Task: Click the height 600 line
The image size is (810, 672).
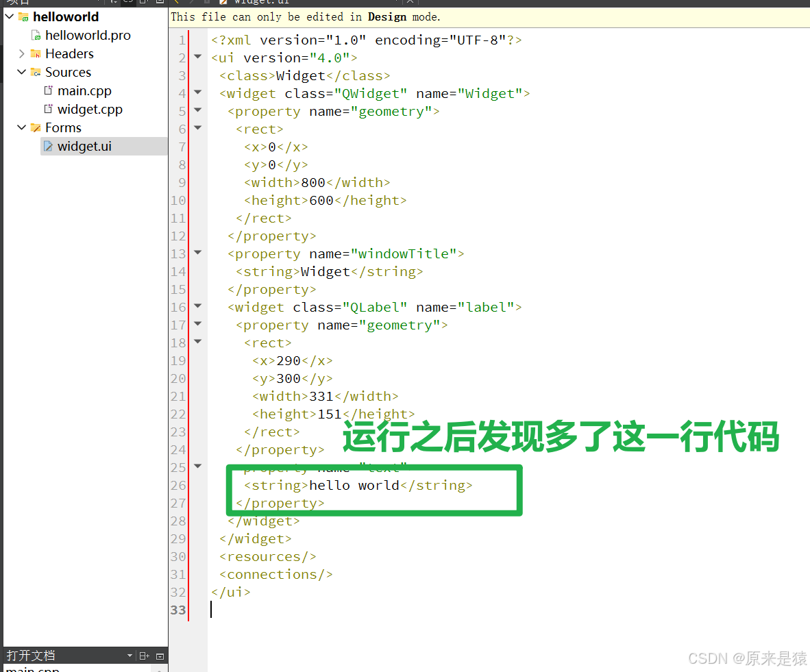Action: [325, 201]
